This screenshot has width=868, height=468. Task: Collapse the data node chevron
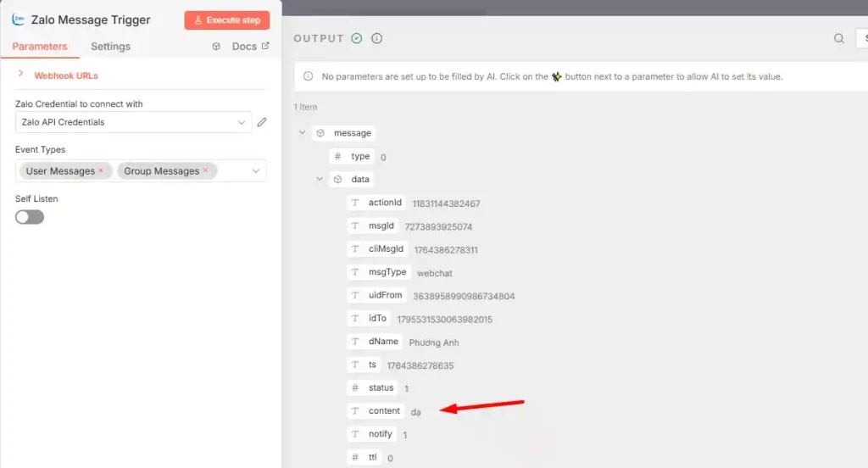pos(320,179)
